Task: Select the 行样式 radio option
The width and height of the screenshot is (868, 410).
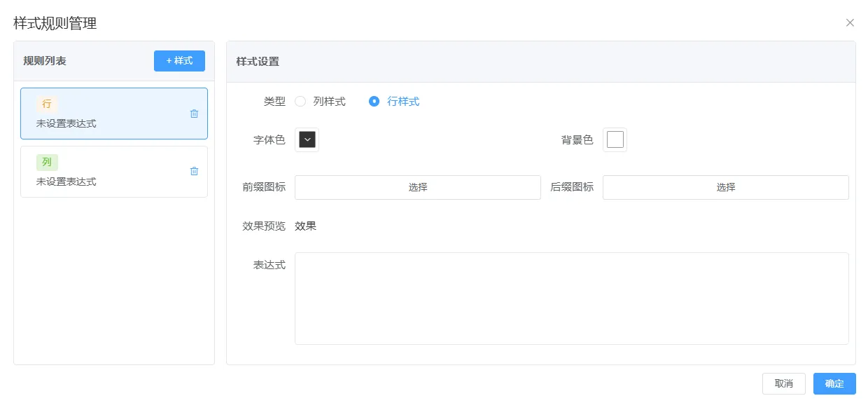Action: [x=394, y=102]
